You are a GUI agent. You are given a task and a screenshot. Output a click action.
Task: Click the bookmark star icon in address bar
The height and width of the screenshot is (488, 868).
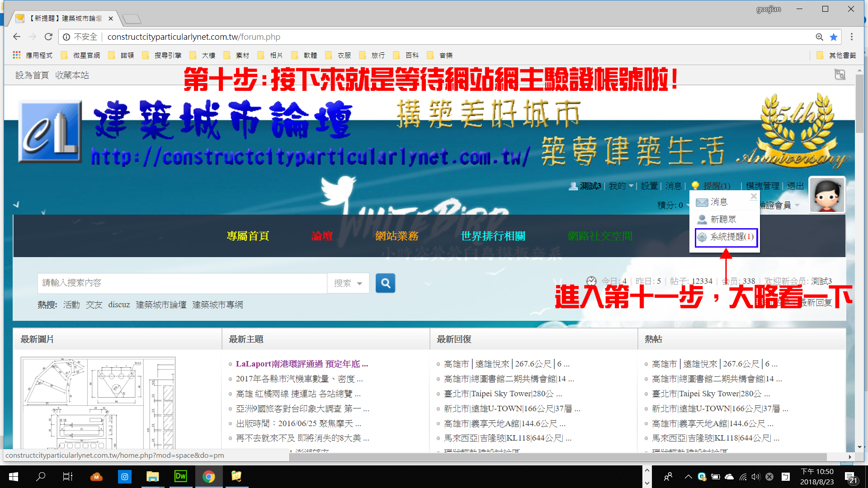[x=834, y=37]
